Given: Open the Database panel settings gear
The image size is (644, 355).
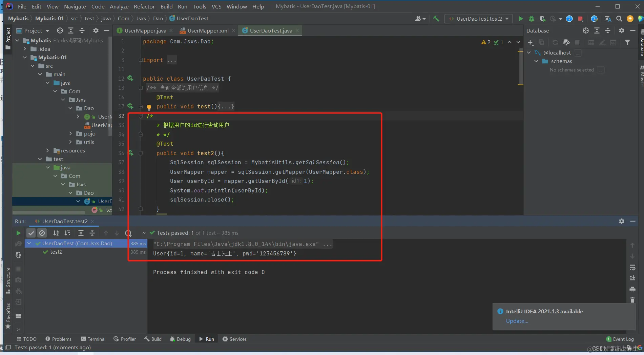Looking at the screenshot, I should coord(621,30).
